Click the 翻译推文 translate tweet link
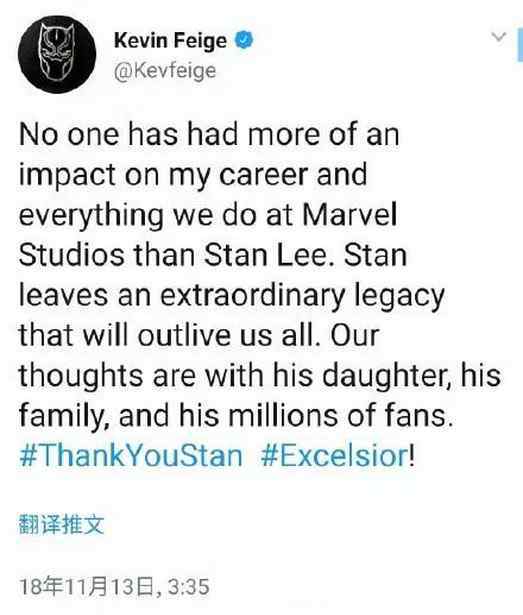Image resolution: width=523 pixels, height=615 pixels. (62, 524)
